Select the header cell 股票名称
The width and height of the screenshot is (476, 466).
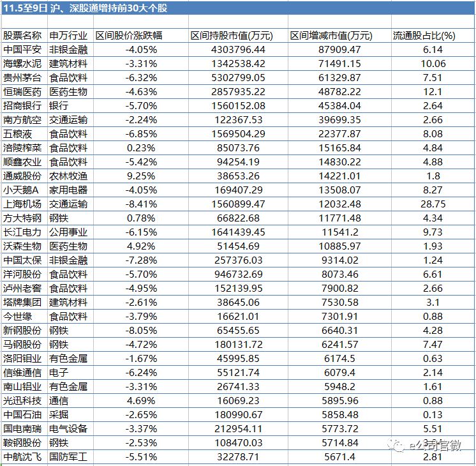(x=22, y=36)
